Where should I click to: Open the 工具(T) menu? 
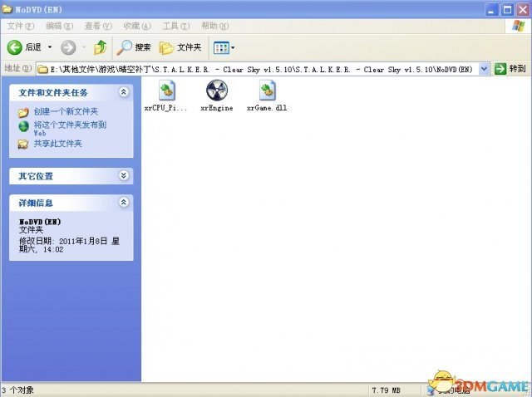click(175, 26)
